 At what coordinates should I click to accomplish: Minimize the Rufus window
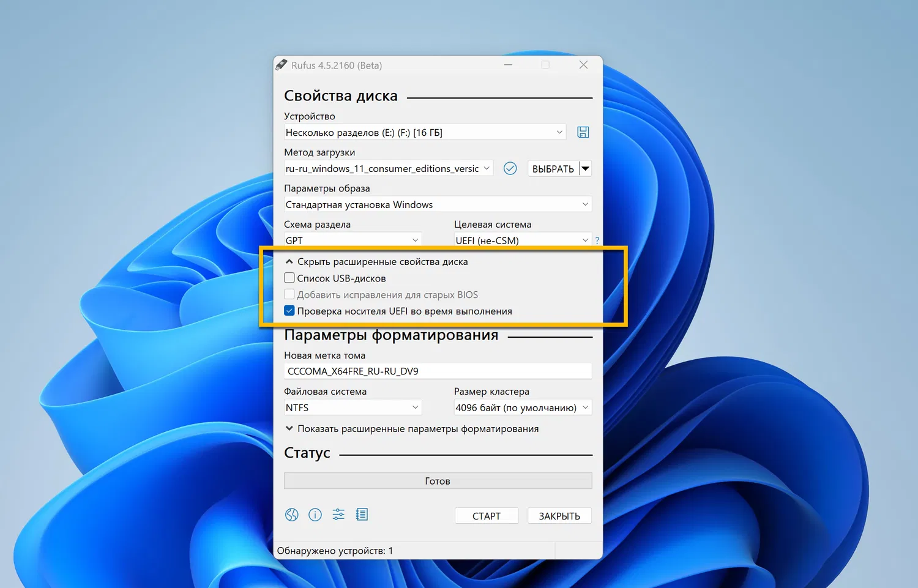pyautogui.click(x=508, y=65)
